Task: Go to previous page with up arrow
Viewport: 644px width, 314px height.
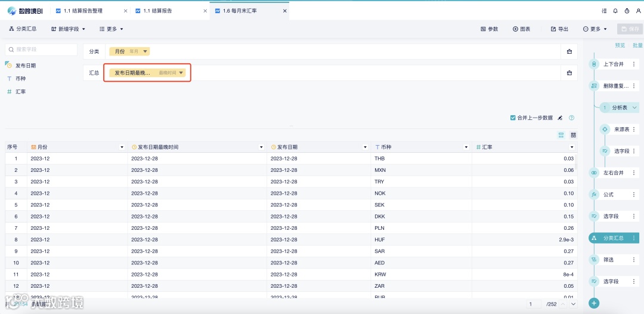Action: [562, 304]
